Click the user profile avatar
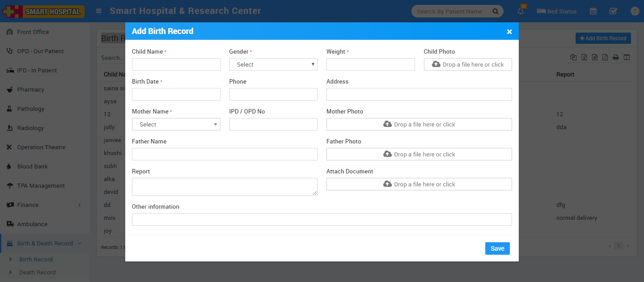The image size is (644, 282). pos(635,11)
